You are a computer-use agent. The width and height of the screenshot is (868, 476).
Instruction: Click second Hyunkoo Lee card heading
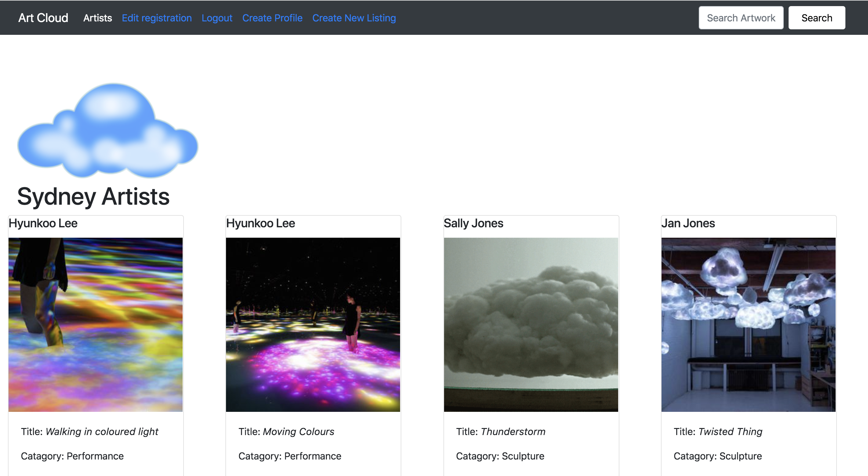(x=261, y=223)
